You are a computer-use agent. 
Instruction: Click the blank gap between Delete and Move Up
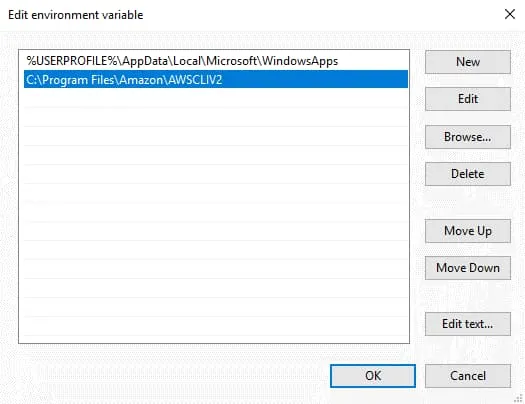468,203
